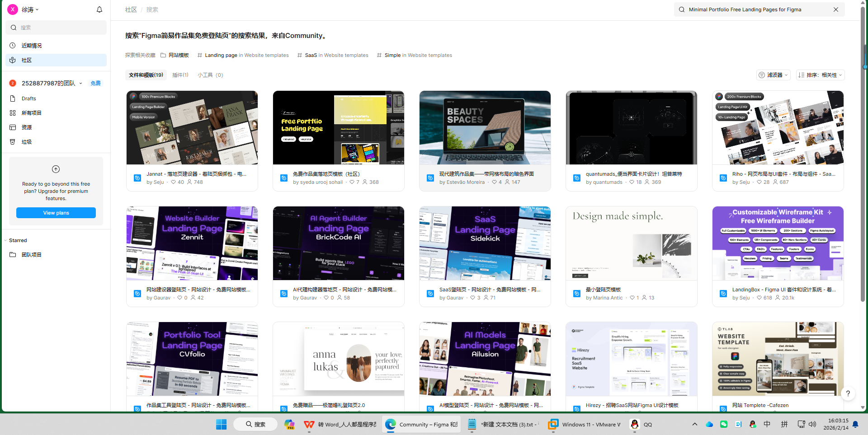Click the 免费 plan badge
Image resolution: width=868 pixels, height=435 pixels.
95,83
